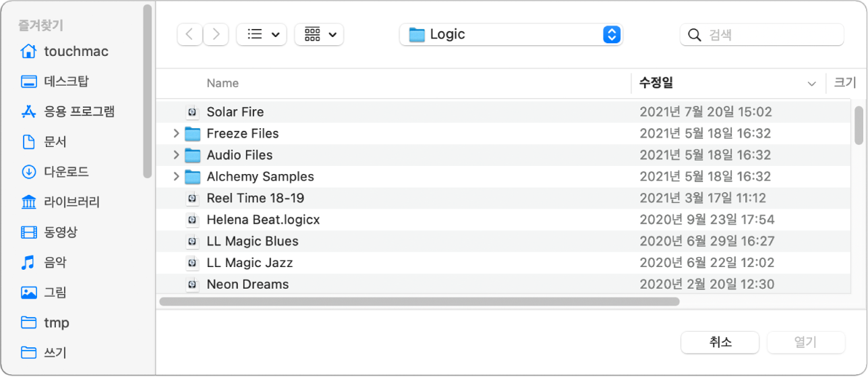Viewport: 868px width, 377px height.
Task: Open 다운로드 folder in sidebar
Action: pyautogui.click(x=66, y=172)
